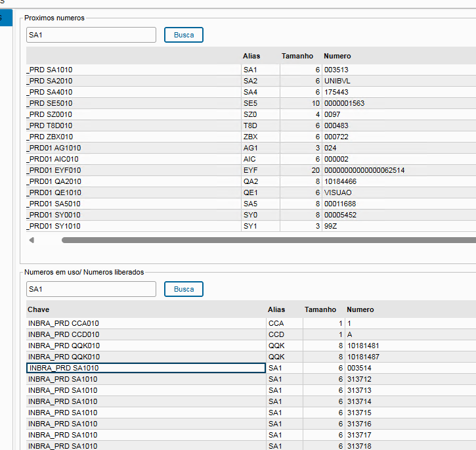Screen dimensions: 476x450
Task: Click the blue tab at left edge
Action: tap(6, 18)
